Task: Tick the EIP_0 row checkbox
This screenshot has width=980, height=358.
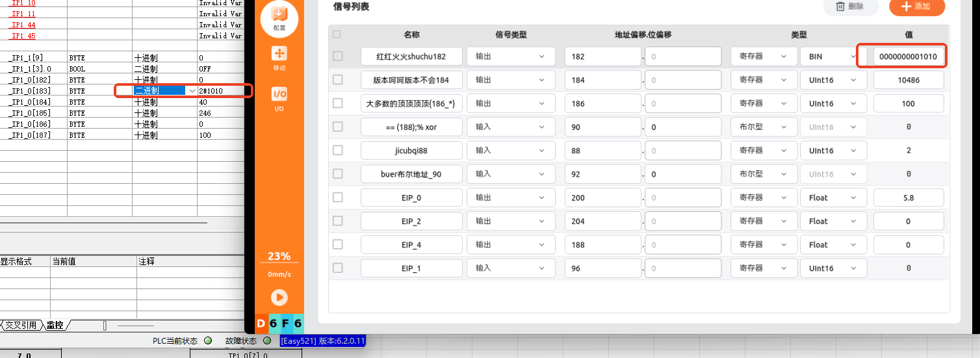Action: coord(337,197)
